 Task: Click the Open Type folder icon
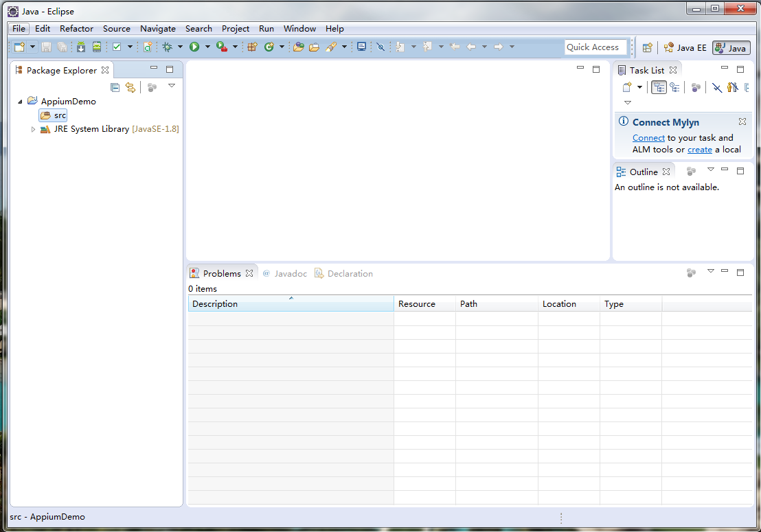click(299, 47)
